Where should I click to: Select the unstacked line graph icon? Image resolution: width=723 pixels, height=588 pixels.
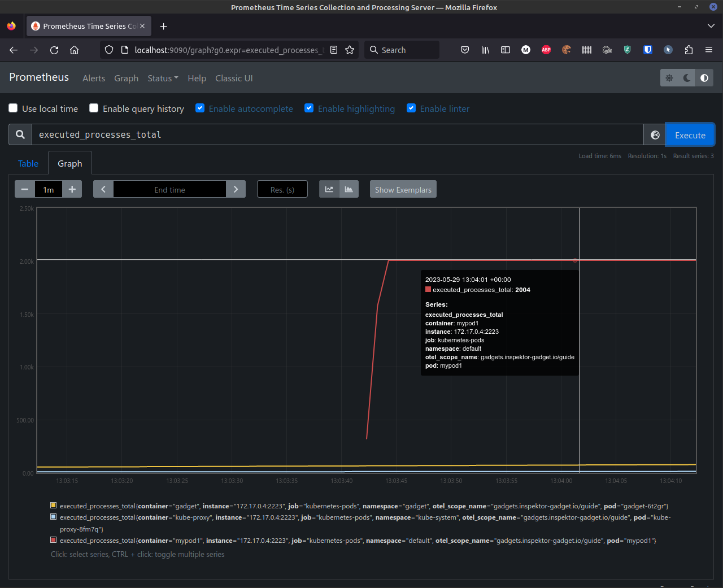pyautogui.click(x=329, y=189)
